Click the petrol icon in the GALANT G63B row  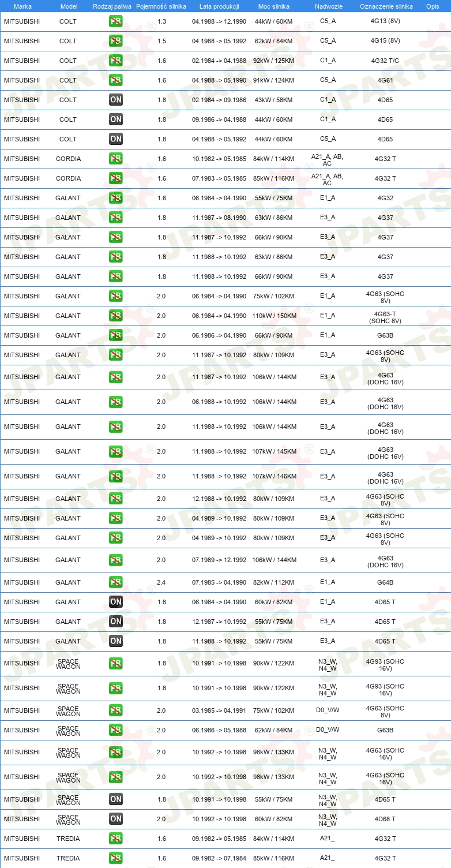coord(116,335)
